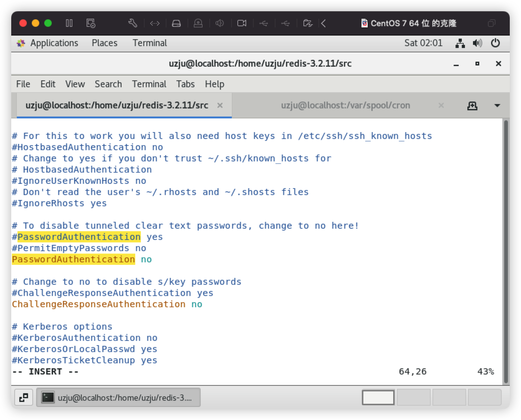521x420 pixels.
Task: Pause the virtual machine
Action: click(x=69, y=23)
